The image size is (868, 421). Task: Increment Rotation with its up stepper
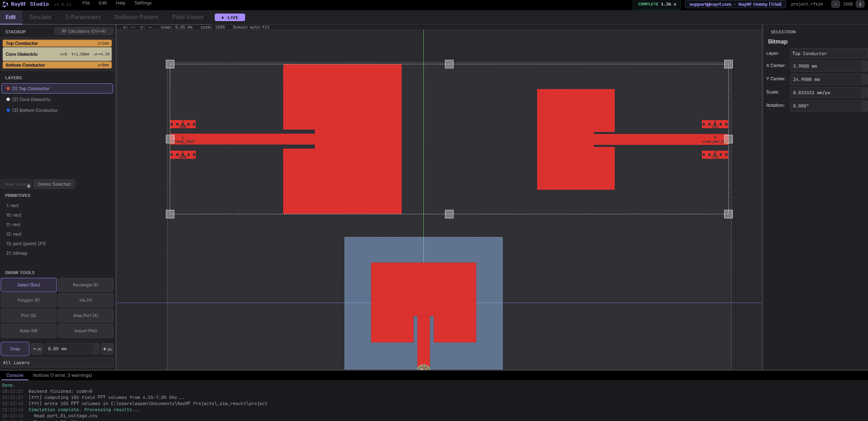coord(865,103)
